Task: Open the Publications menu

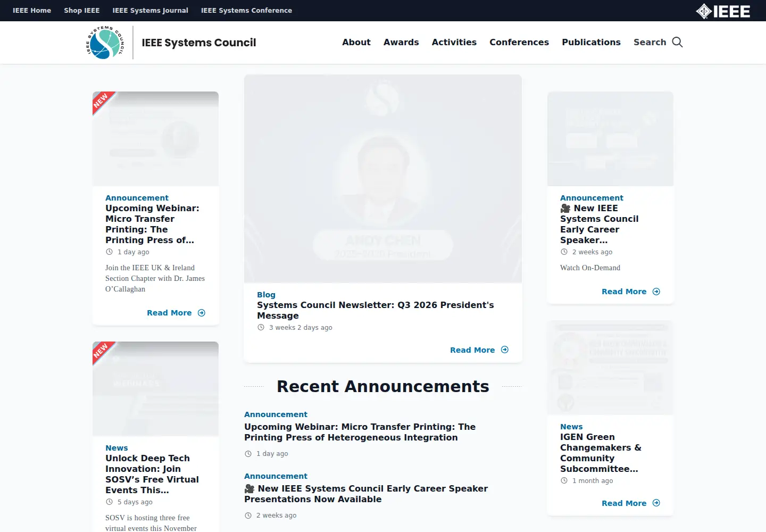Action: (591, 42)
